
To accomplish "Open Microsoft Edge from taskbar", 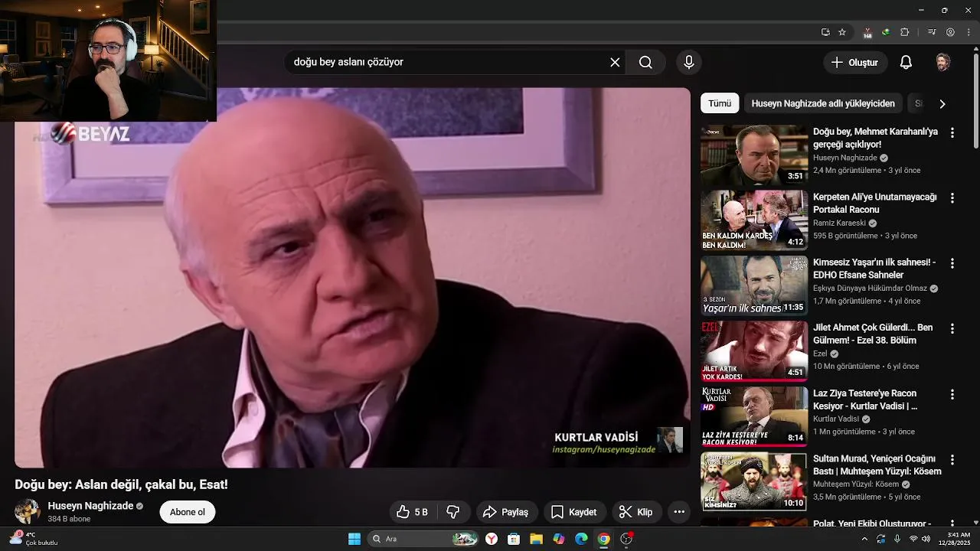I will coord(581,539).
